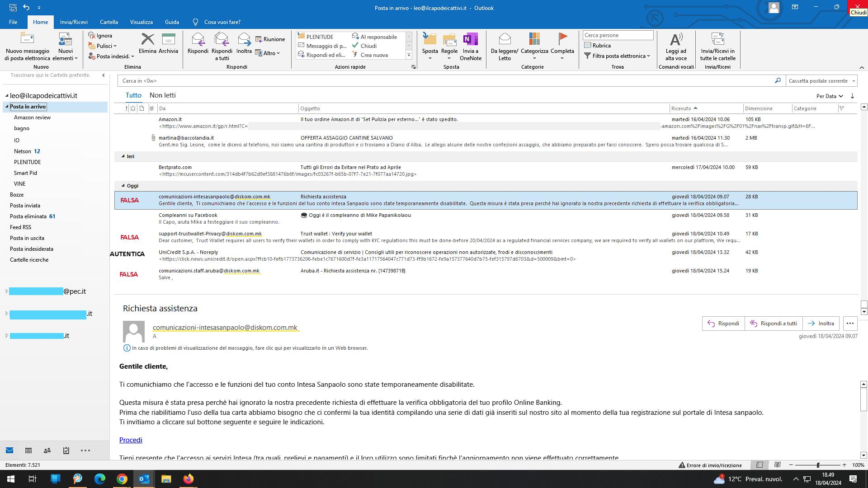Image resolution: width=868 pixels, height=488 pixels.
Task: Click Inoltra button in reading pane
Action: pos(821,324)
